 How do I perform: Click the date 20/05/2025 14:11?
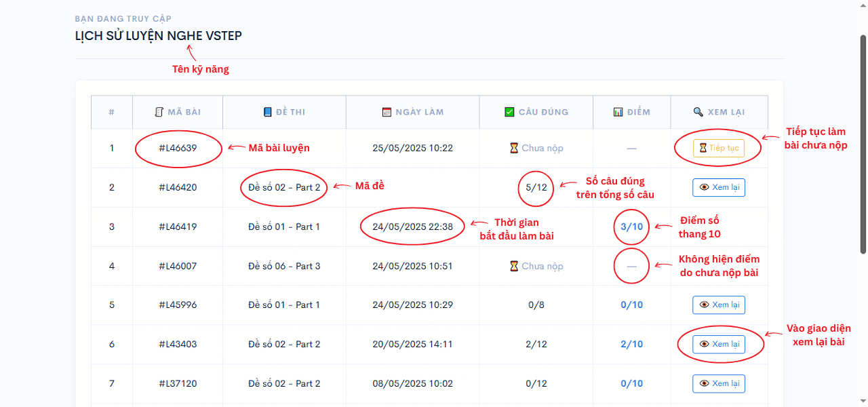pos(412,344)
